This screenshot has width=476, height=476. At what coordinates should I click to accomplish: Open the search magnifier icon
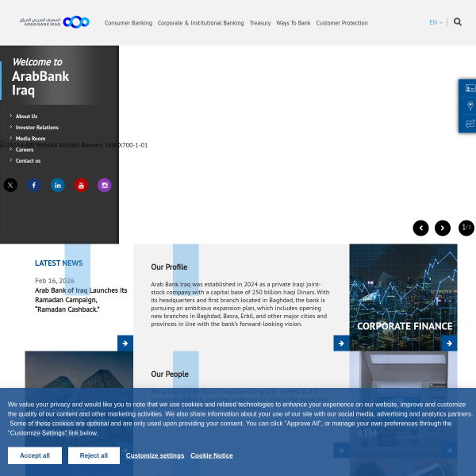point(458,22)
